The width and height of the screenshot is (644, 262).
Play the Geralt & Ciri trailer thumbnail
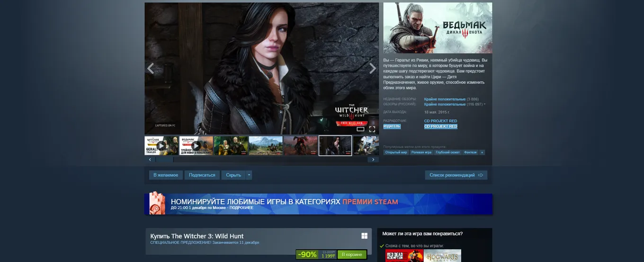click(x=161, y=145)
